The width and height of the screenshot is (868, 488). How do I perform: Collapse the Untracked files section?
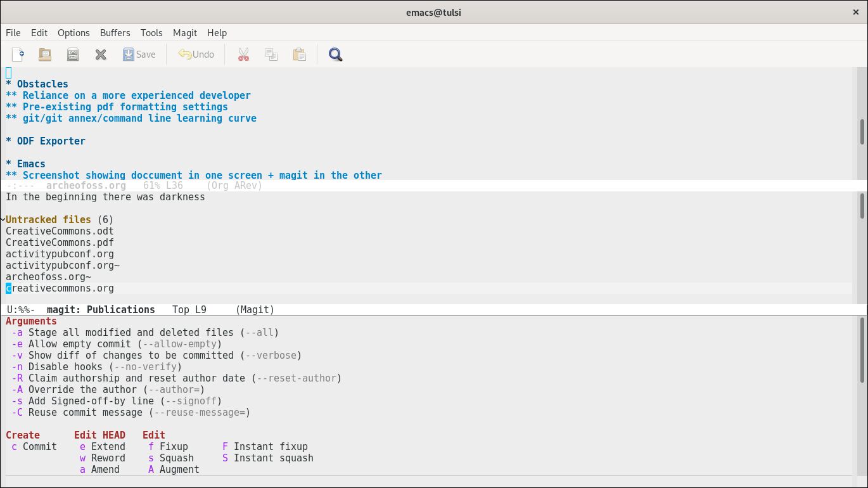[48, 220]
